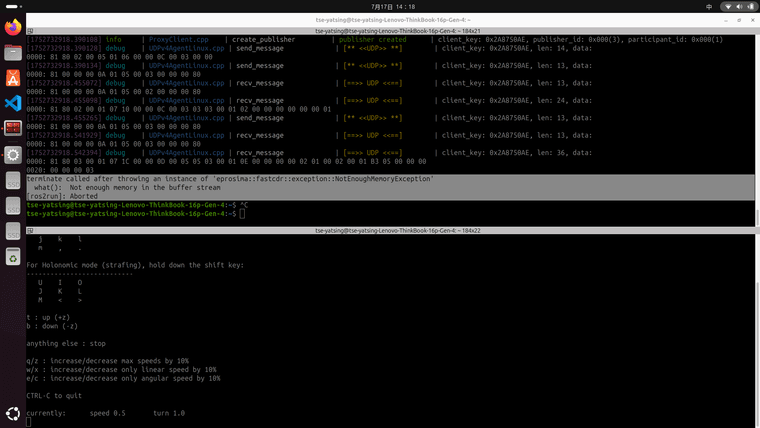Click 'e/c : increase/decrease only angular speed' line
760x428 pixels.
coord(123,379)
